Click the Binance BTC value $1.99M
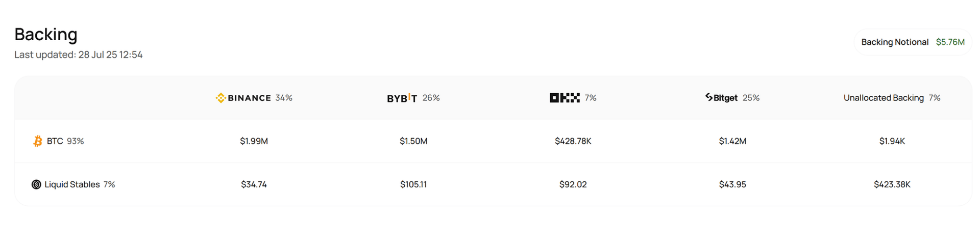Image resolution: width=980 pixels, height=244 pixels. (x=254, y=141)
